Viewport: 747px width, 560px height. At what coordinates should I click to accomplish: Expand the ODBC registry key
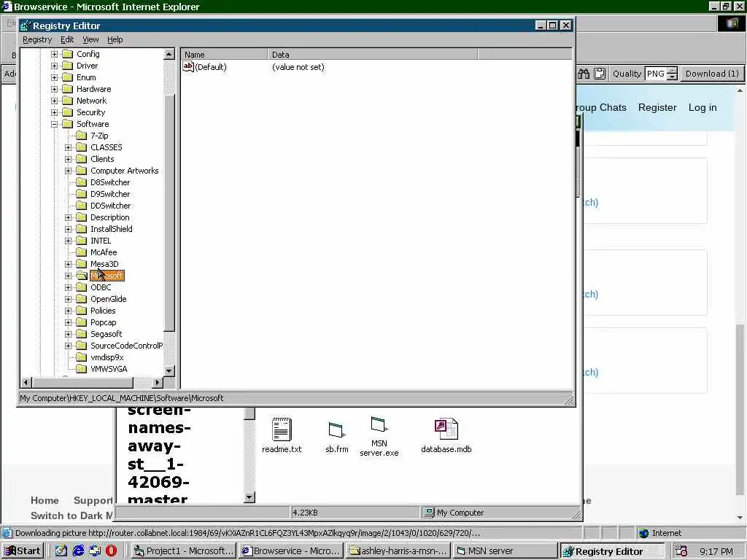68,287
